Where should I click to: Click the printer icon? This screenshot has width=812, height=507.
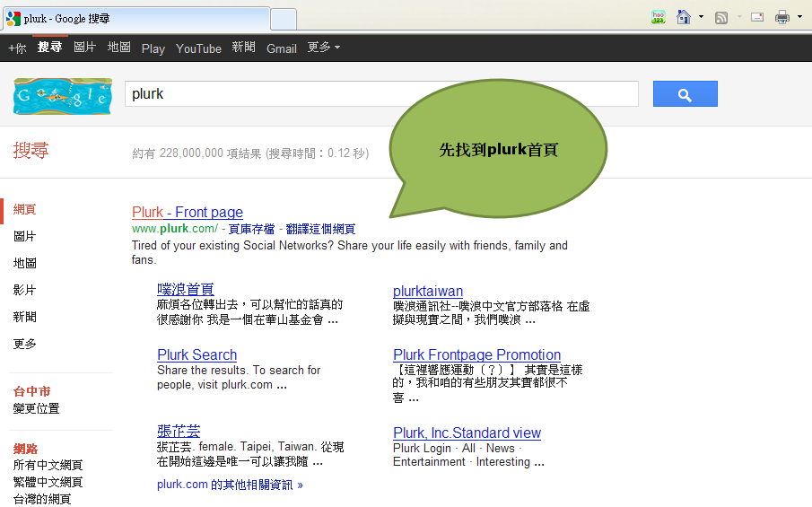[782, 18]
